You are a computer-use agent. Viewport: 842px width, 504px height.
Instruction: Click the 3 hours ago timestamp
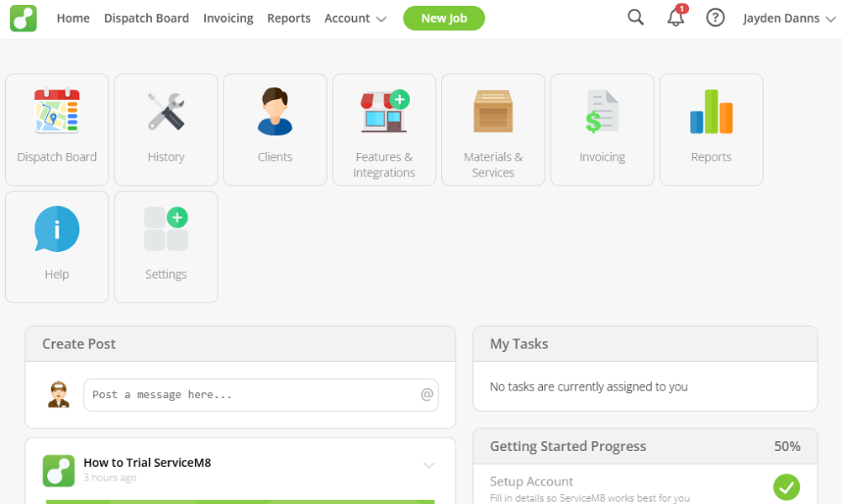[109, 478]
